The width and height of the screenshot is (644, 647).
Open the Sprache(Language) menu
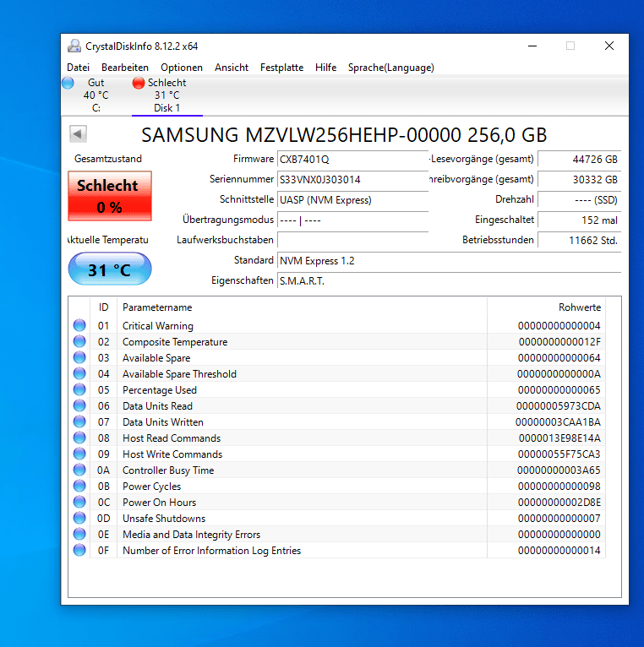coord(391,68)
